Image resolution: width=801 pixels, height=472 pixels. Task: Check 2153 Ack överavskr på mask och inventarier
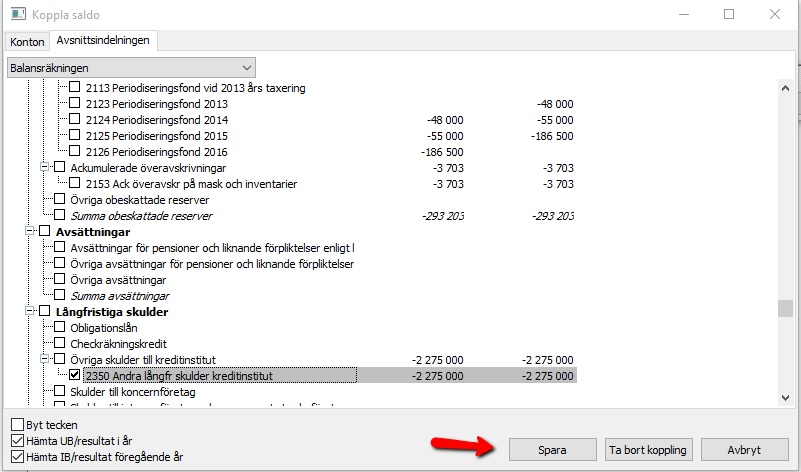pyautogui.click(x=75, y=183)
